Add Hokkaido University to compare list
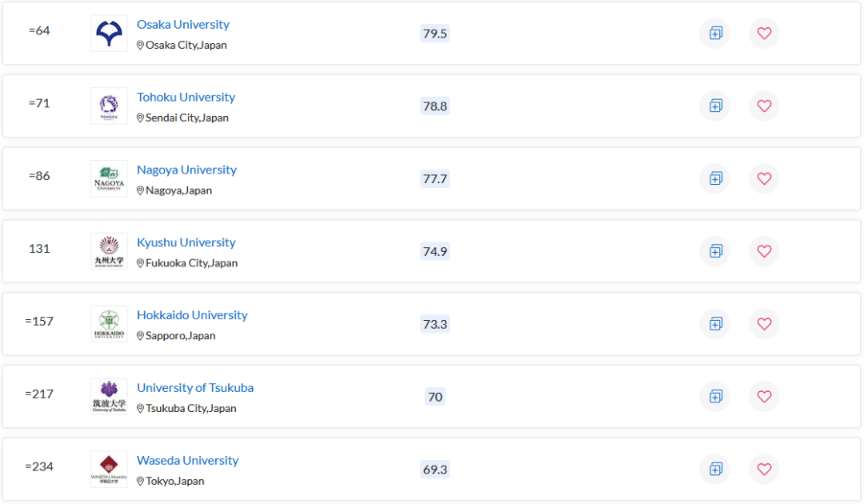Screen dimensions: 864x504 (714, 324)
